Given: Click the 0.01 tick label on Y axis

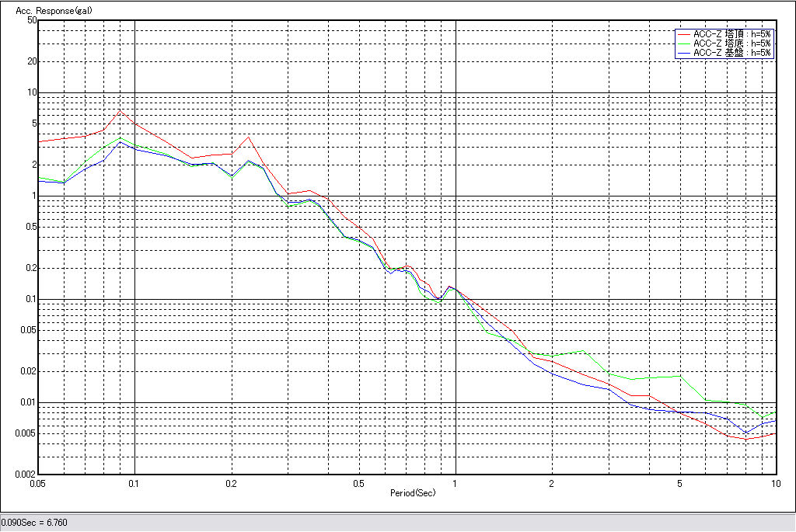Looking at the screenshot, I should click(x=30, y=402).
